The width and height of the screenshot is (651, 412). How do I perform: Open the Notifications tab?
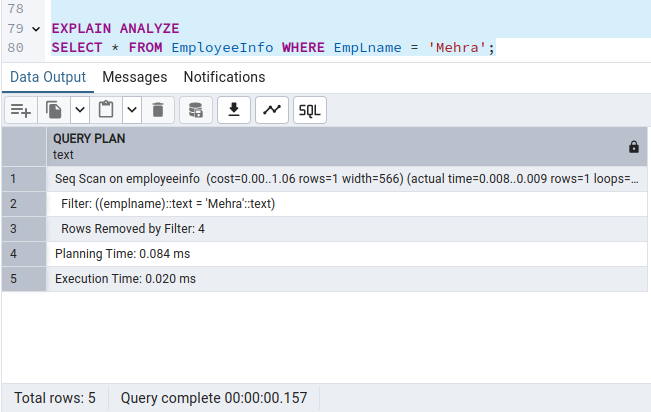pos(224,77)
